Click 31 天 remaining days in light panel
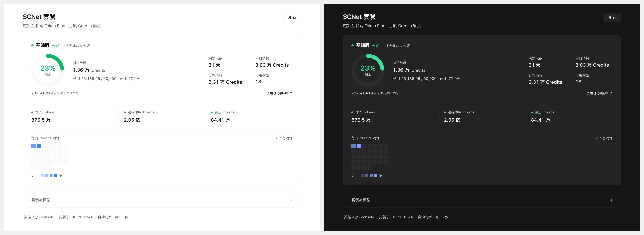Image resolution: width=644 pixels, height=235 pixels. (x=214, y=65)
